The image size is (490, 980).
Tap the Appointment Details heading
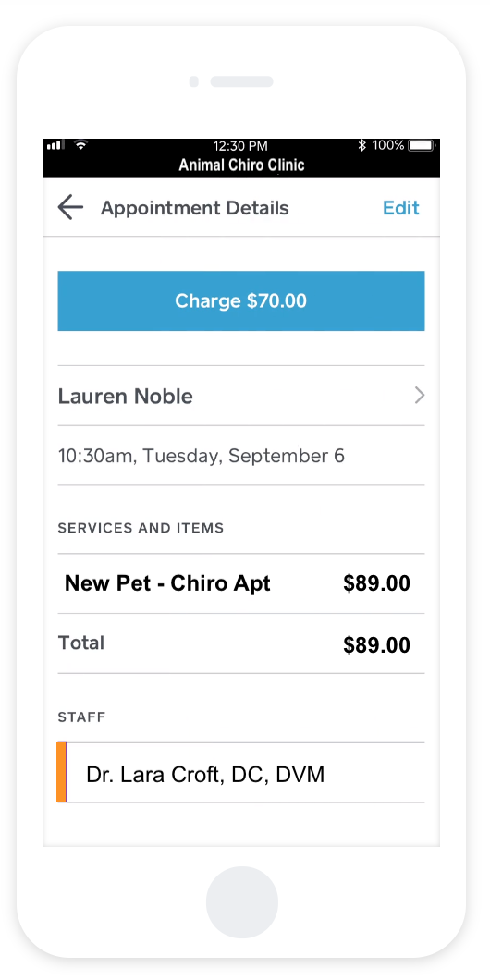click(x=194, y=208)
